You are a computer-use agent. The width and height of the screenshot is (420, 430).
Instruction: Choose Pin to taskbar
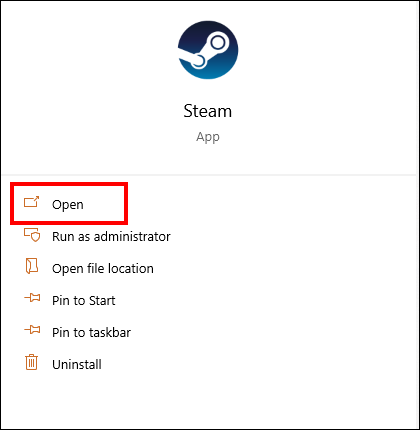coord(91,333)
